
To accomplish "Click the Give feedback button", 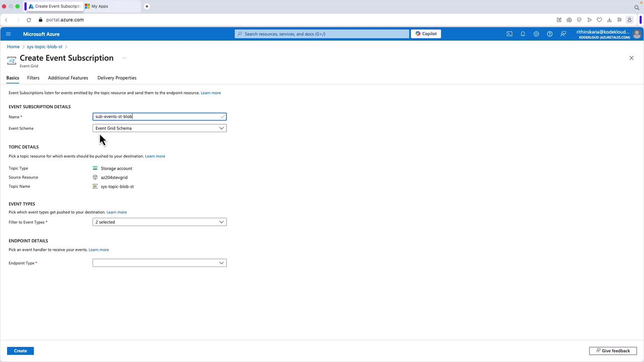I will pos(613,351).
